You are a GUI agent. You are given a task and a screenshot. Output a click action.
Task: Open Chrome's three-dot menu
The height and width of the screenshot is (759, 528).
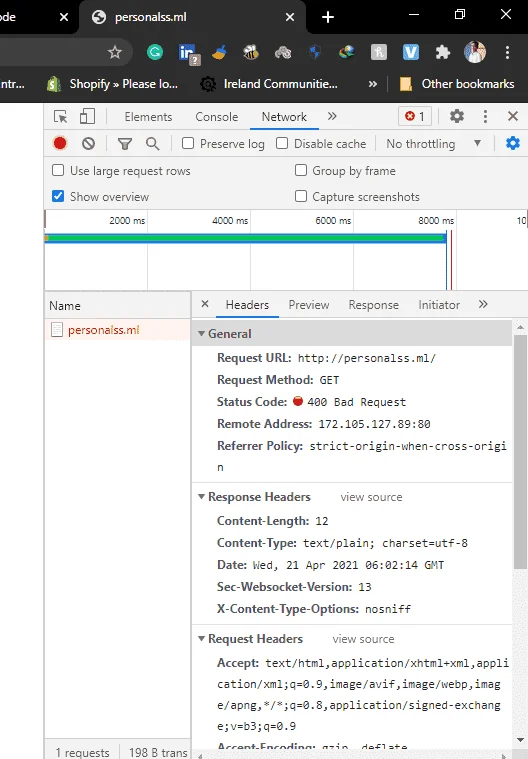[507, 52]
